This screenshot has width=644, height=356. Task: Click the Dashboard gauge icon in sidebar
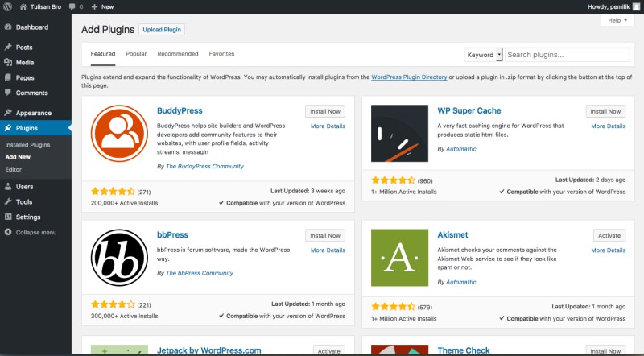(x=8, y=27)
